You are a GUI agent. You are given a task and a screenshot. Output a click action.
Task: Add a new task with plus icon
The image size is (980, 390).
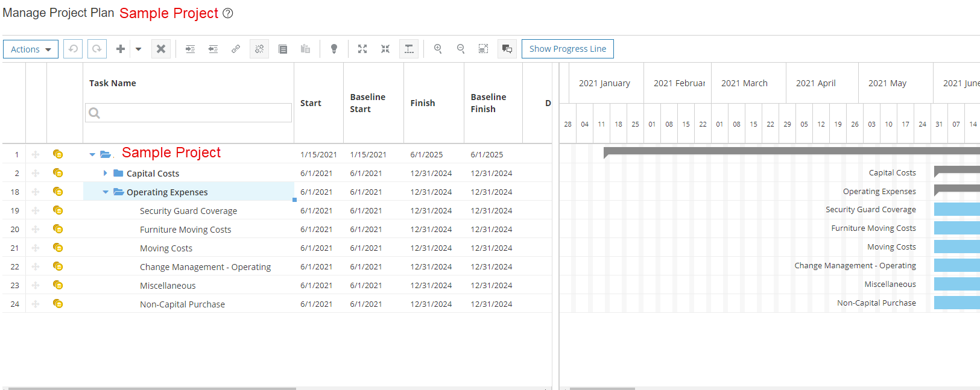pos(121,49)
